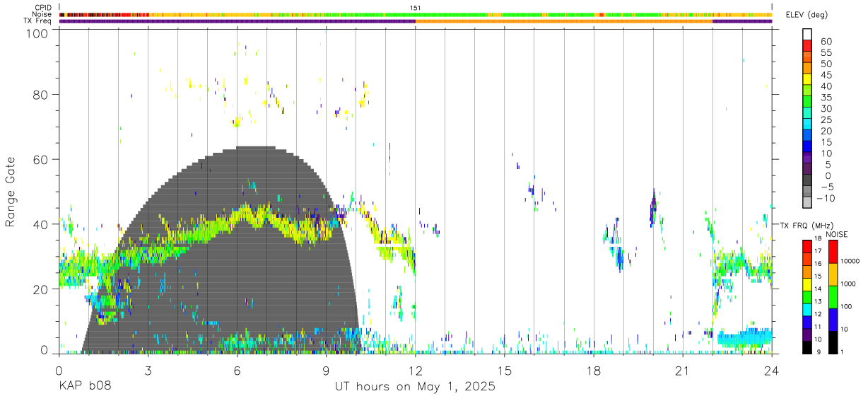Screen dimensions: 868x401
Task: Click the 24 tick on the UT hours axis
Action: coord(771,371)
